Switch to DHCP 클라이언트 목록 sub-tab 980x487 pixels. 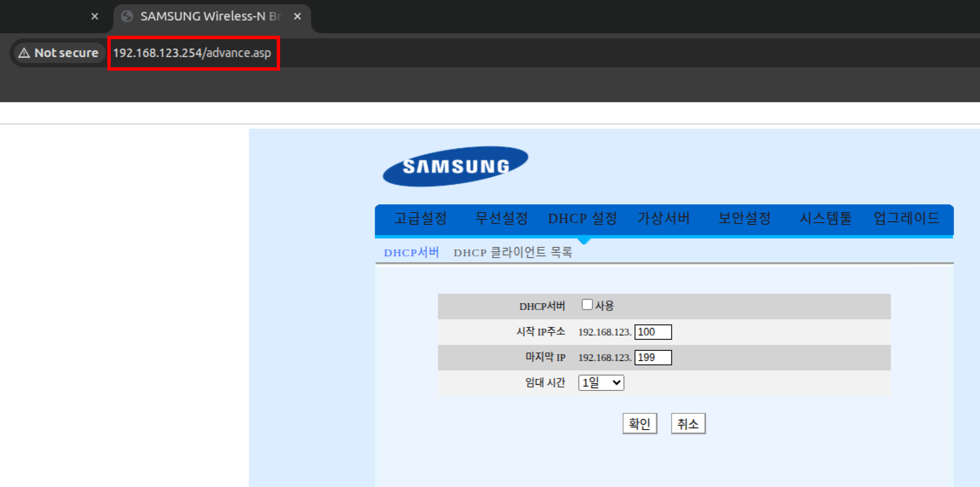513,252
